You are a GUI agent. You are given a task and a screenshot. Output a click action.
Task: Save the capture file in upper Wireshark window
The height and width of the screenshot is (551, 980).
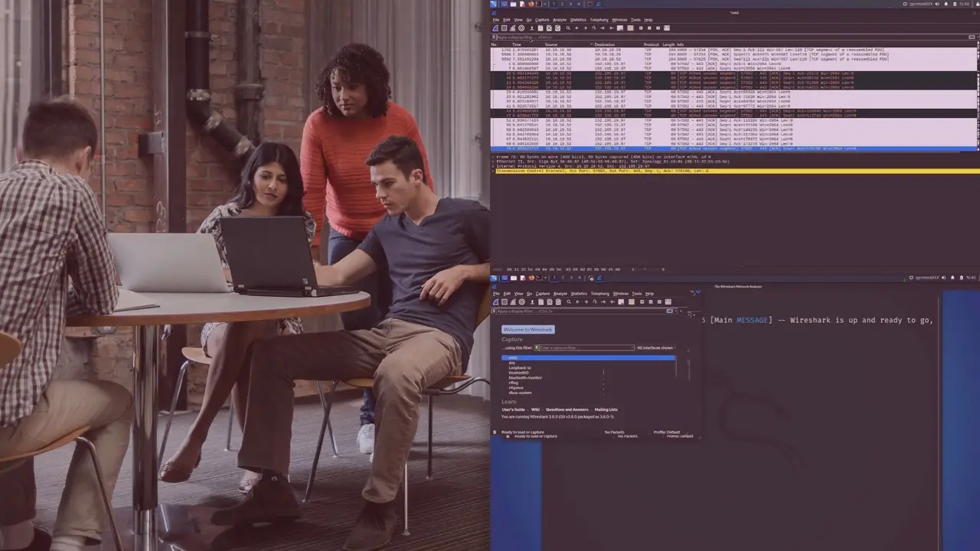pyautogui.click(x=540, y=28)
